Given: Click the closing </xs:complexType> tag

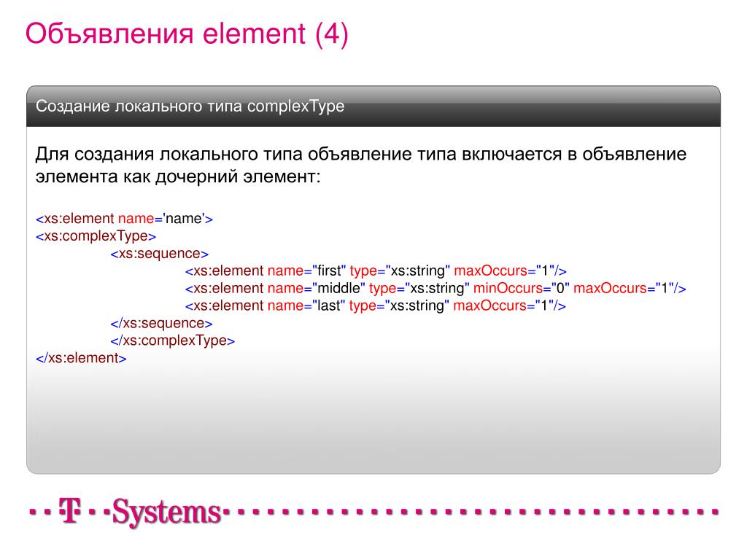Looking at the screenshot, I should (172, 341).
